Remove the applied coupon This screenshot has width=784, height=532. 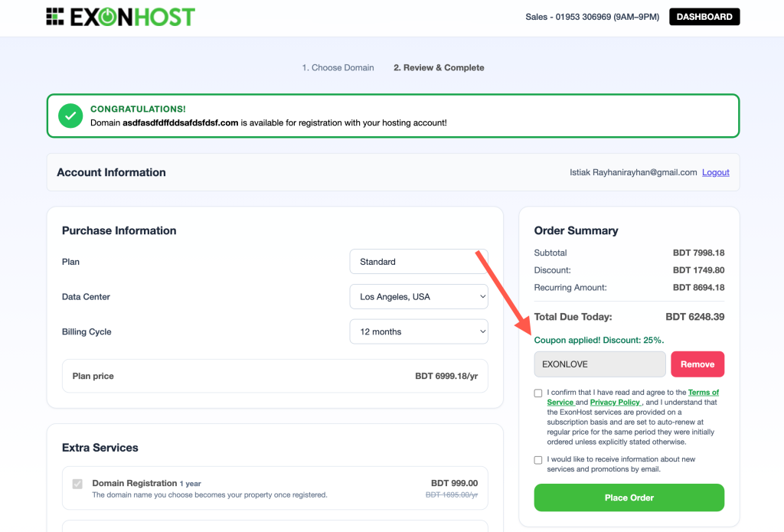697,364
